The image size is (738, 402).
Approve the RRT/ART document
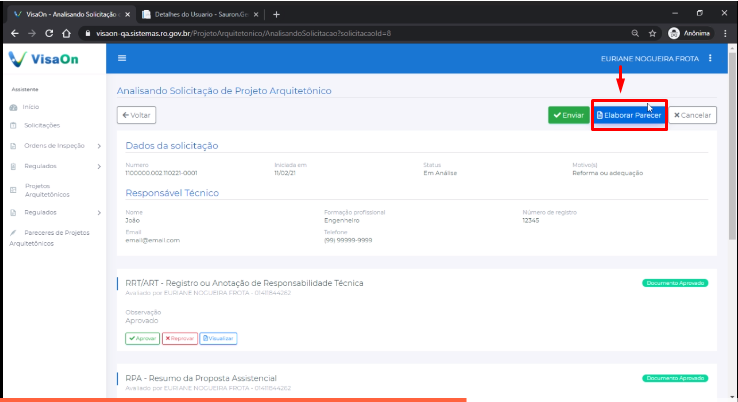pyautogui.click(x=142, y=338)
